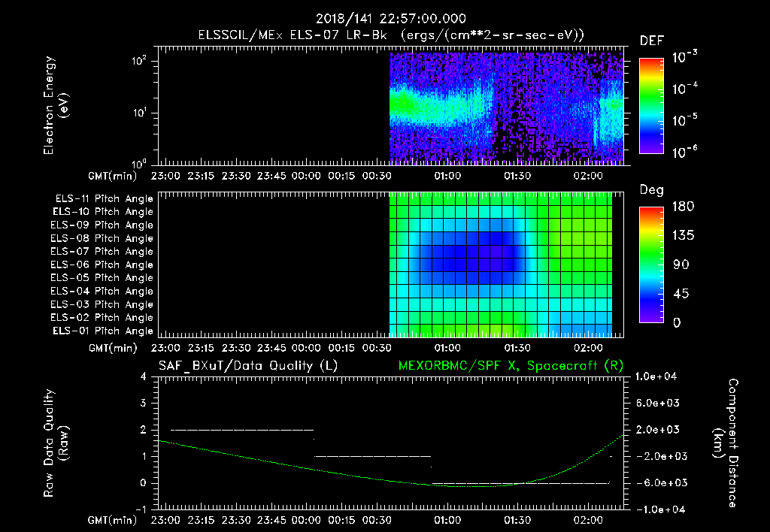
Task: Click the timestamp title 2018/141 22:57:00.000
Action: (x=390, y=19)
